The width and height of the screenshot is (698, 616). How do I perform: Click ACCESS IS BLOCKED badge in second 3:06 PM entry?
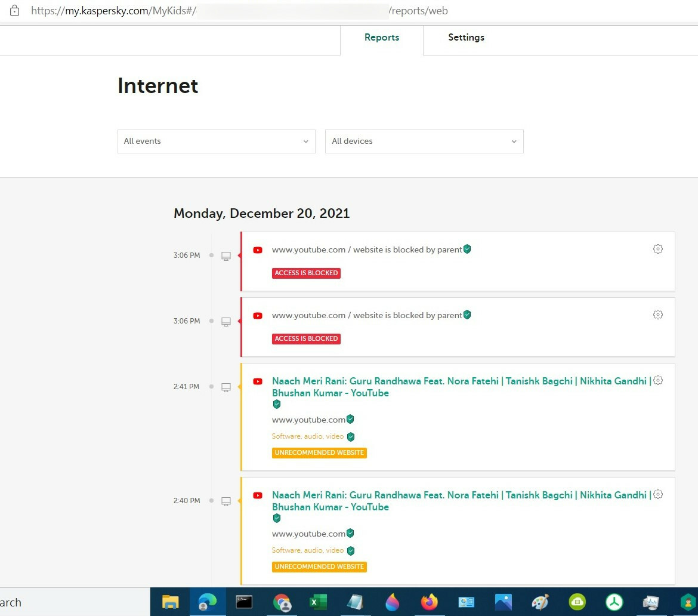(x=306, y=339)
